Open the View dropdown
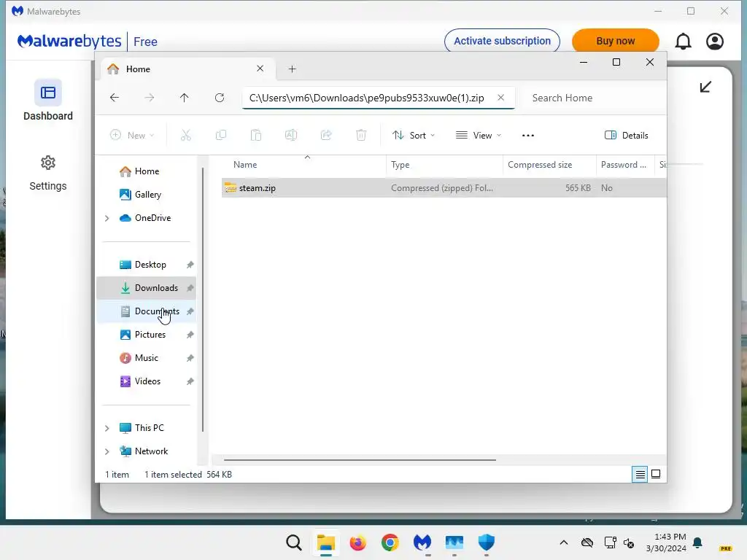The height and width of the screenshot is (560, 747). (x=479, y=135)
